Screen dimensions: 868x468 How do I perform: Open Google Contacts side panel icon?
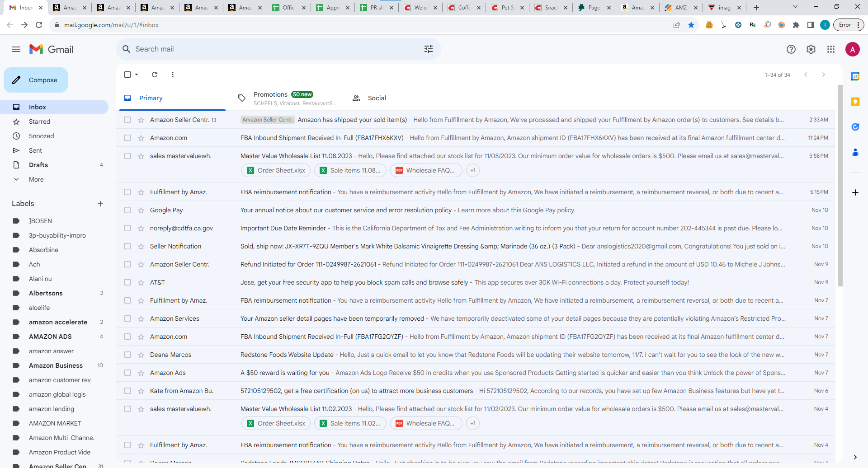[855, 152]
